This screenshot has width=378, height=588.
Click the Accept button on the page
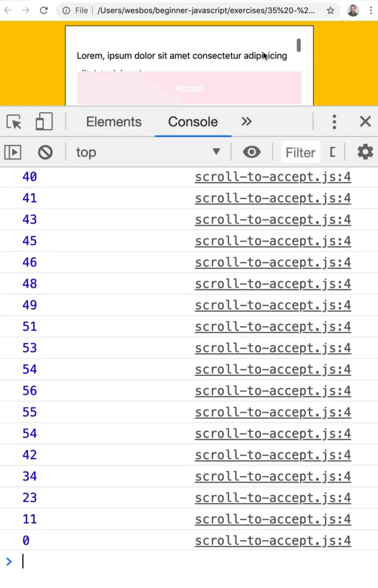tap(189, 88)
